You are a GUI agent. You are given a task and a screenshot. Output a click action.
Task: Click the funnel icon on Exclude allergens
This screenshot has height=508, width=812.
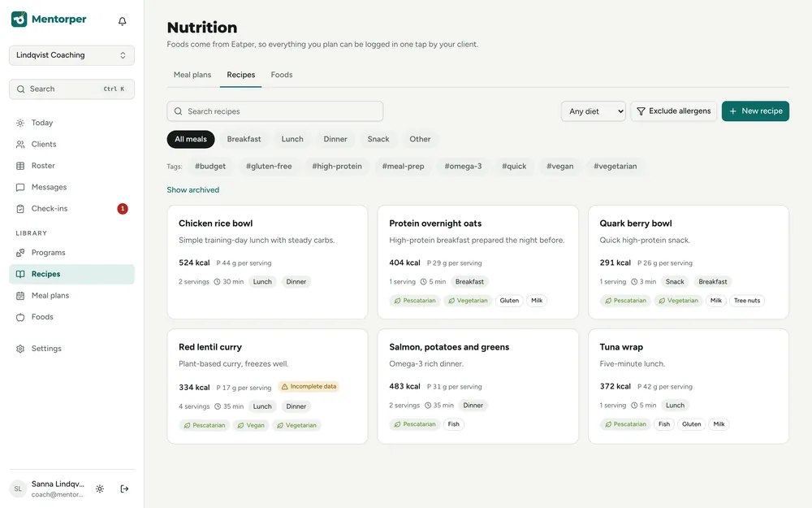coord(641,111)
